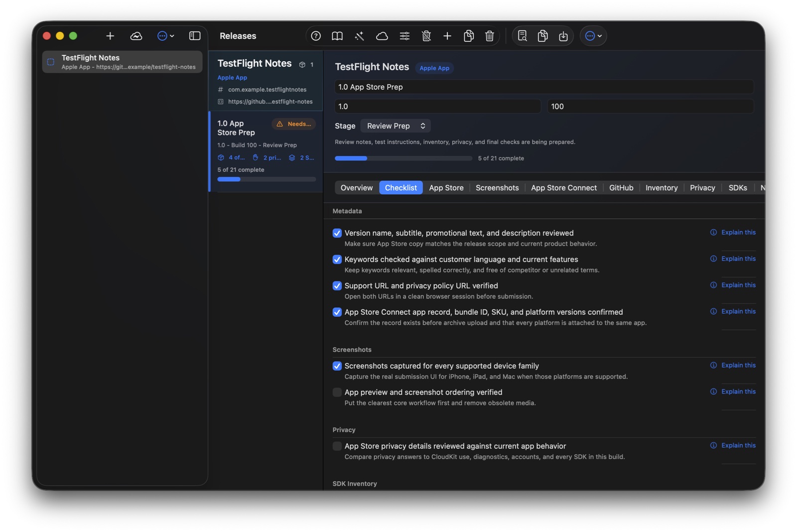Uncheck Support URL and privacy policy verified

[337, 286]
